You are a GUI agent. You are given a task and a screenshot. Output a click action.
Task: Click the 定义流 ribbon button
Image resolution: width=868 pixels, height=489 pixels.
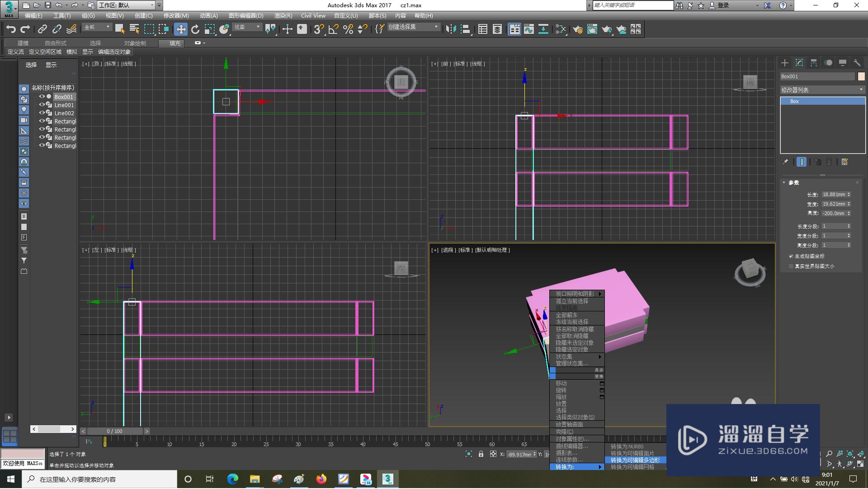(16, 52)
